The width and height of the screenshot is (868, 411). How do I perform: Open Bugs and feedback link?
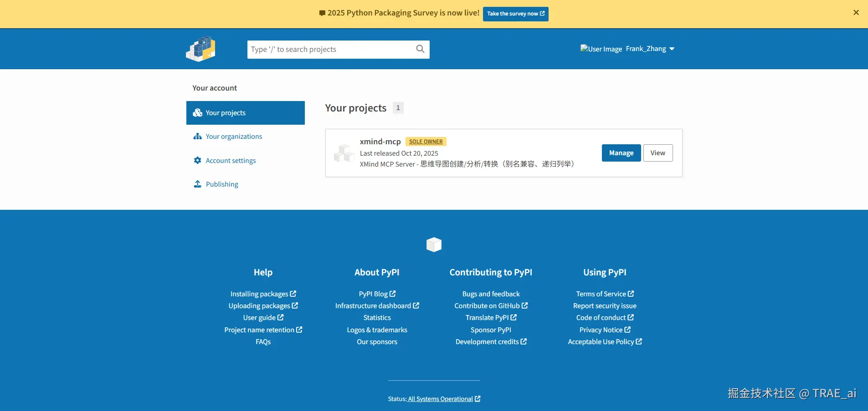[x=491, y=294]
